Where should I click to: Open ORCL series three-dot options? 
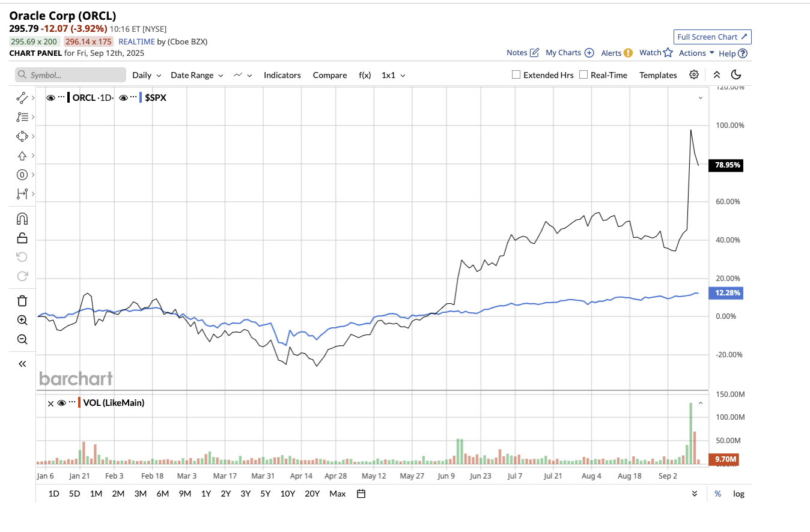(61, 97)
